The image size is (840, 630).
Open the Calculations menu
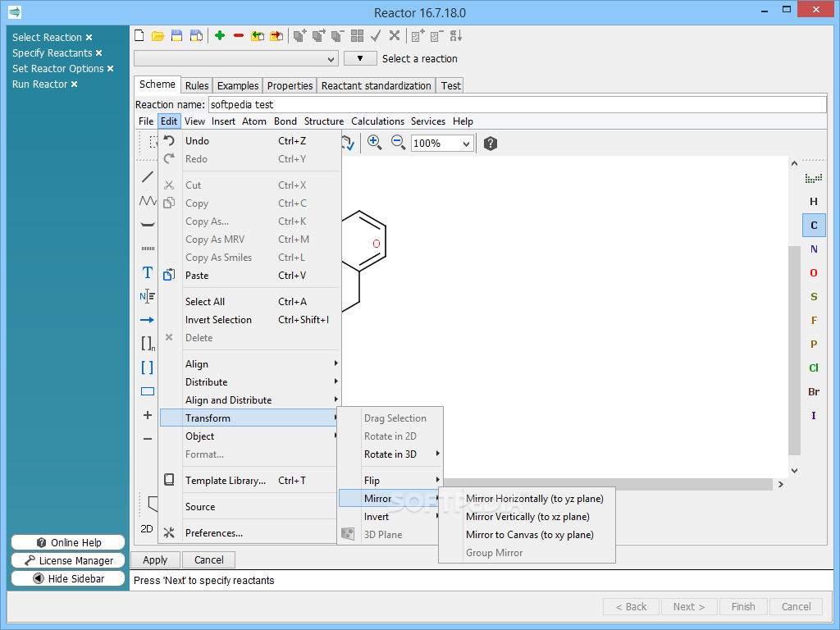[377, 121]
